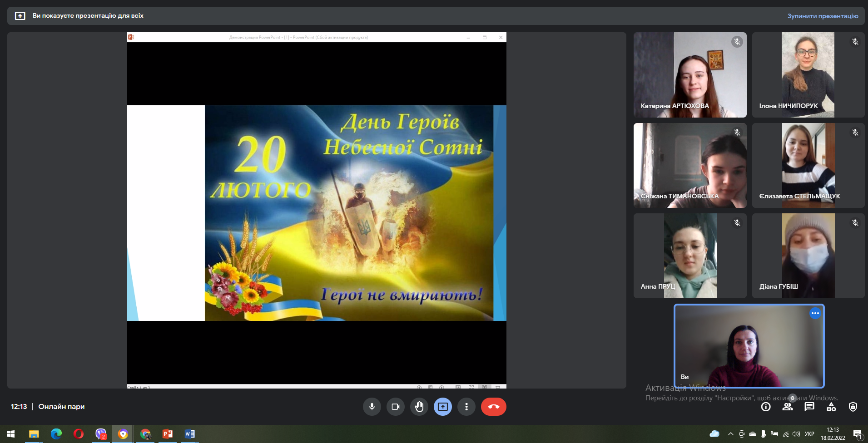Open host controls shield icon
The width and height of the screenshot is (868, 443).
[853, 407]
